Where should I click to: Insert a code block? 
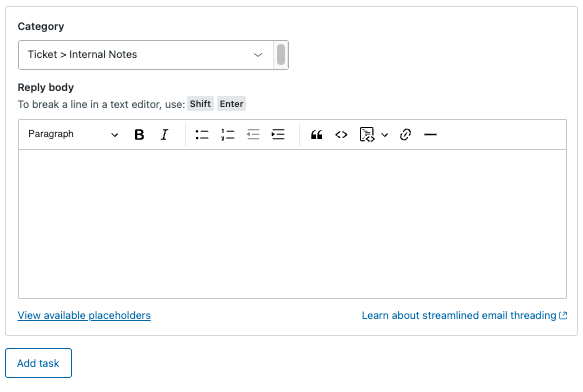[367, 135]
